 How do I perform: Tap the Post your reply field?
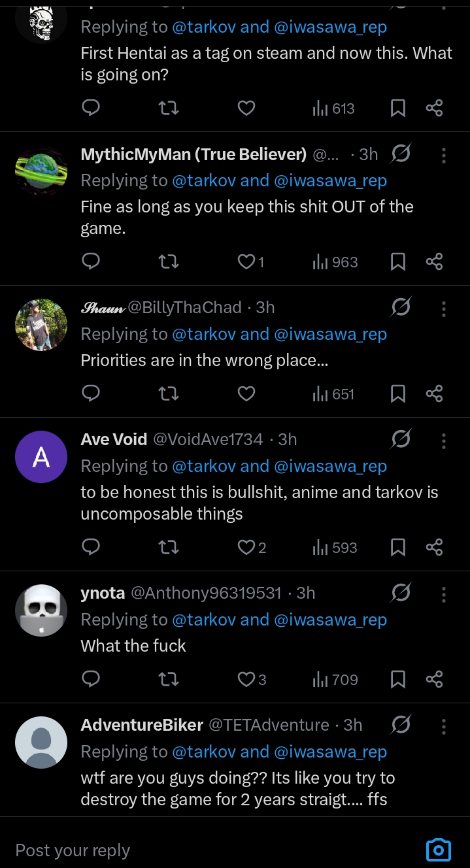[x=196, y=850]
